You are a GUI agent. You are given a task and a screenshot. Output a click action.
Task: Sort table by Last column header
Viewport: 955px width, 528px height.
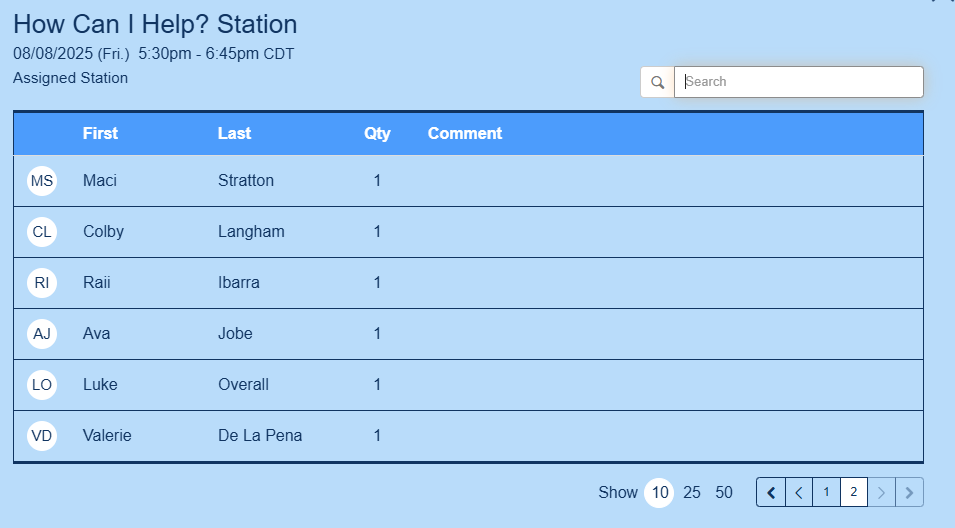point(234,133)
